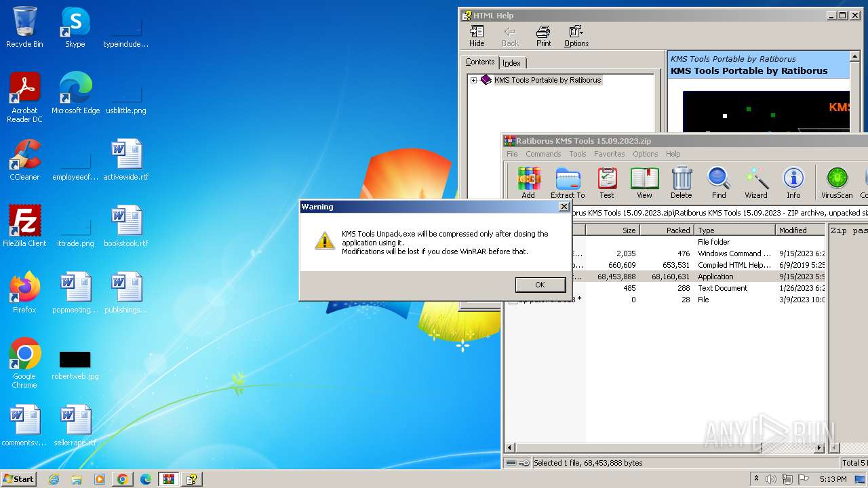Select the Application row with 68,453,888 size
The width and height of the screenshot is (868, 488).
pos(665,277)
